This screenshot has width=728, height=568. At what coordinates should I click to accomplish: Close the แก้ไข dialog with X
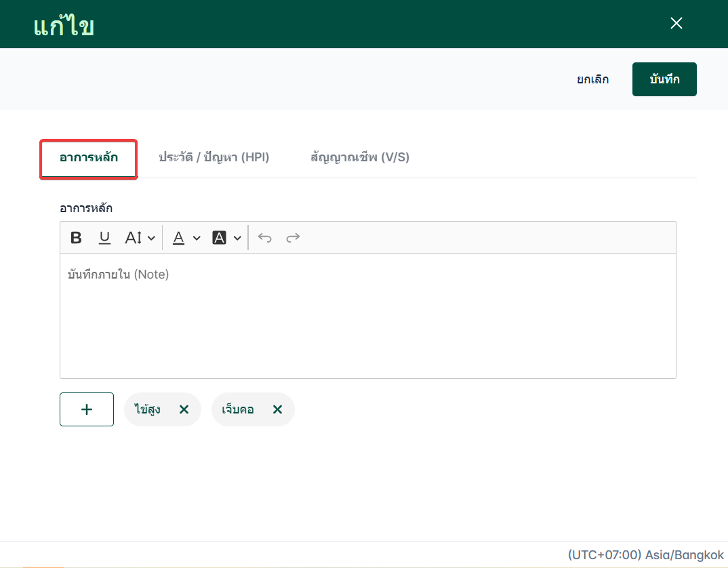(x=676, y=23)
